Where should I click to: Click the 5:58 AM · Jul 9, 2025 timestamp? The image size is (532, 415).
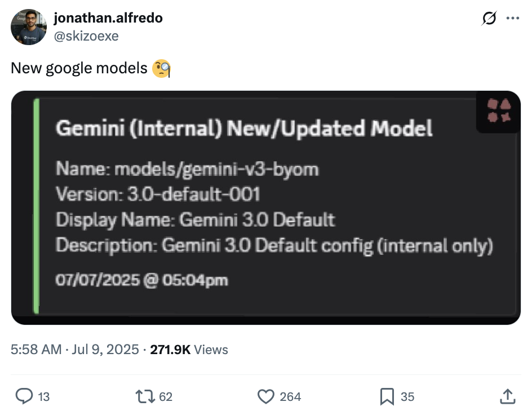tap(75, 350)
